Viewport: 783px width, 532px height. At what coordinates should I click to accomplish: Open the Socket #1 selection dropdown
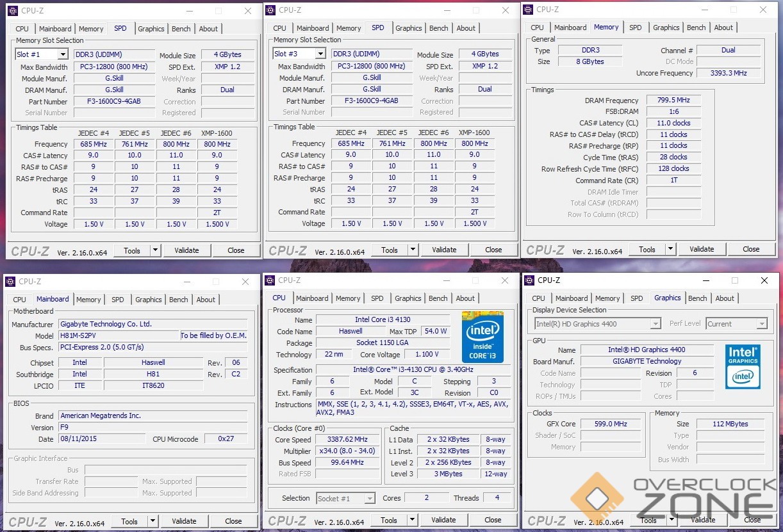pos(369,498)
